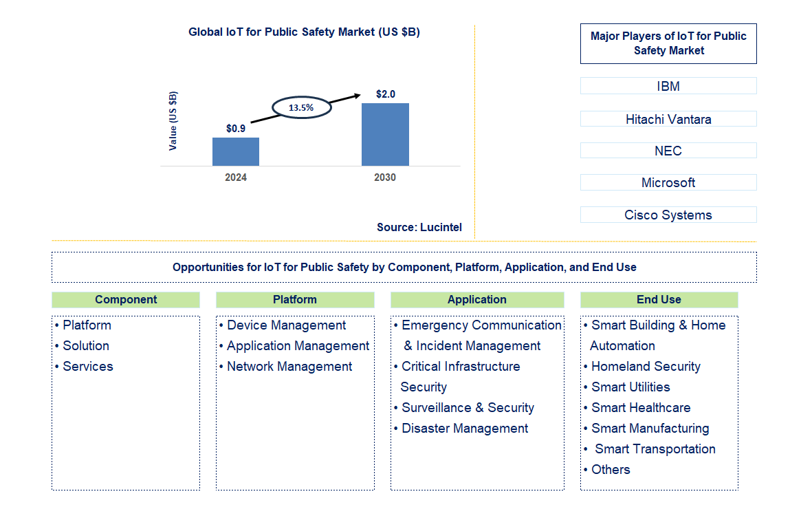Select the 2030 bar in the chart
The width and height of the screenshot is (812, 518).
tap(385, 135)
